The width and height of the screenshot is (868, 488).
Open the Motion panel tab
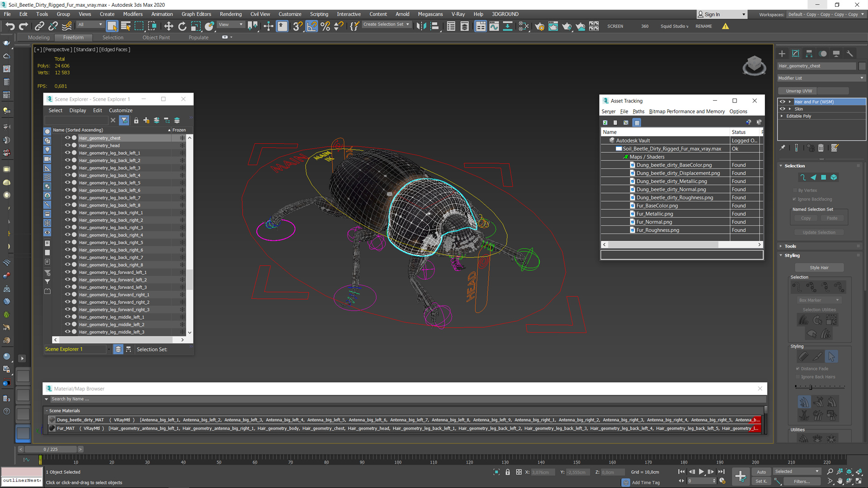[x=823, y=53]
